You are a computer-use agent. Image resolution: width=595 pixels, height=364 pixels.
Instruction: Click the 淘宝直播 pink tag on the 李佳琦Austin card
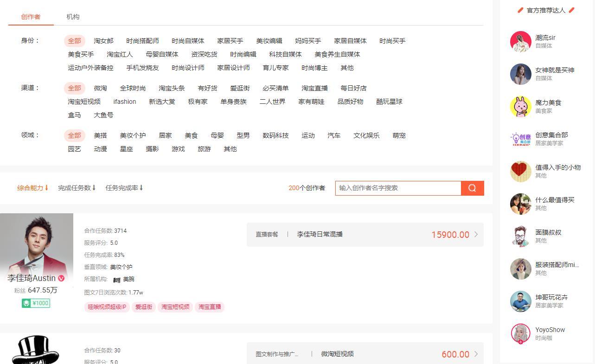[x=210, y=307]
